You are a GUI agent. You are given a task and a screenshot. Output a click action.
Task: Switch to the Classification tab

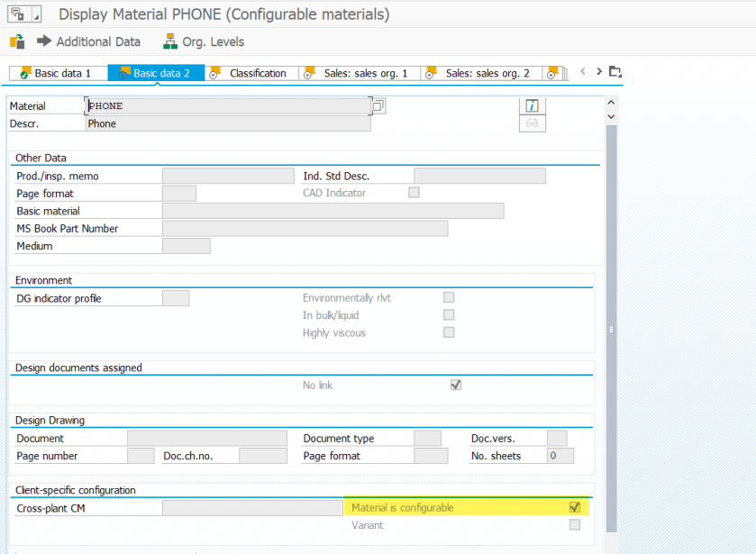click(252, 73)
